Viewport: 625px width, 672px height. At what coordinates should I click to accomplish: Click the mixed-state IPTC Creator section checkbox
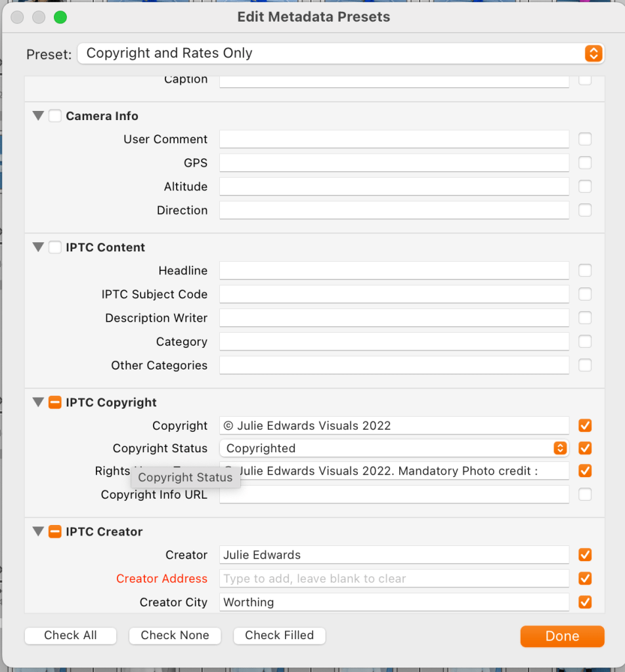pyautogui.click(x=55, y=532)
